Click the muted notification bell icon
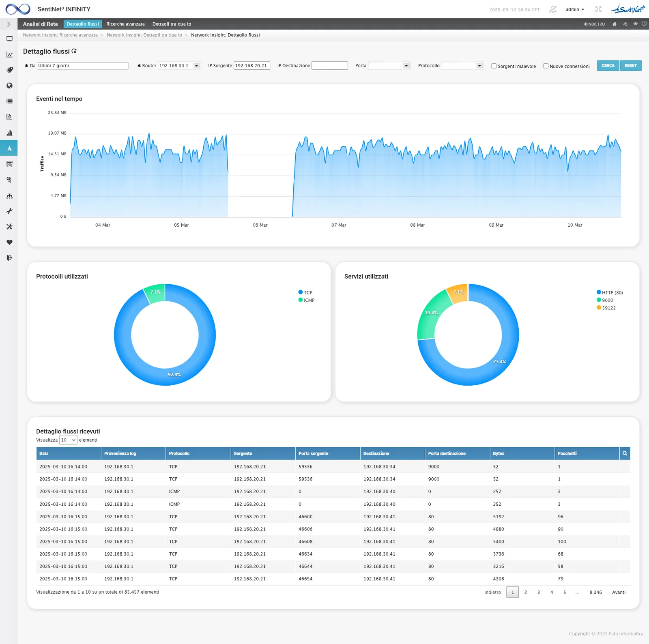Screen dimensions: 649x644 (552, 9)
